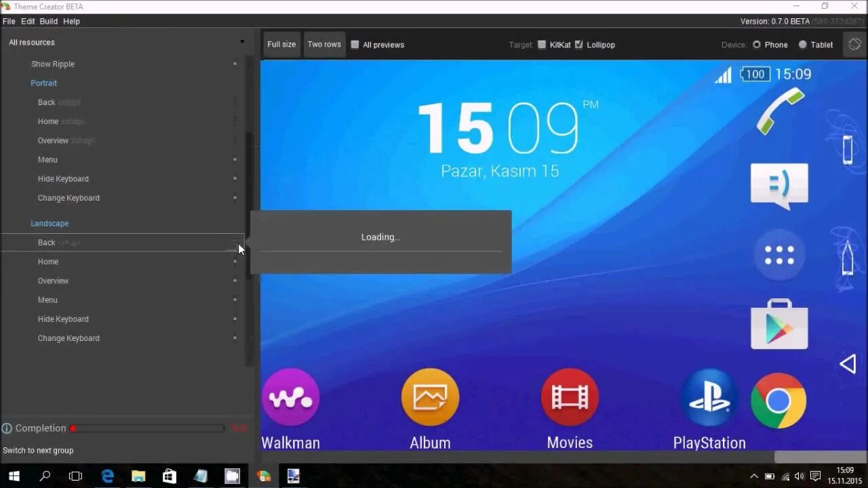Select the Google Play icon in preview
Viewport: 868px width, 488px height.
778,325
